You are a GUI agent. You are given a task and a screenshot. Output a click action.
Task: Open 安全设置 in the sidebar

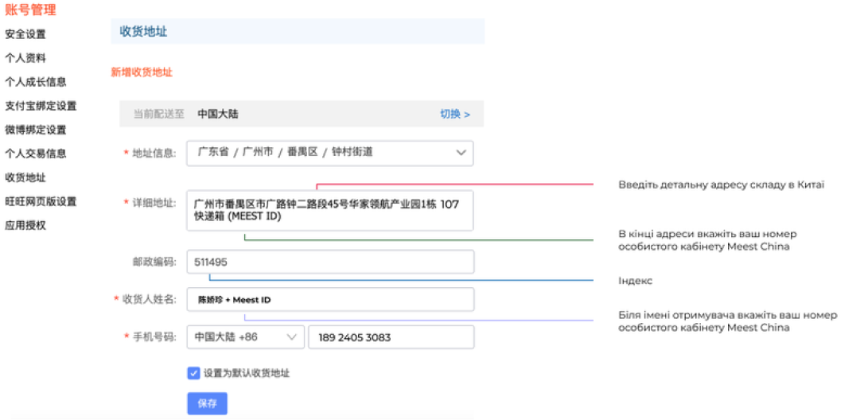click(25, 34)
